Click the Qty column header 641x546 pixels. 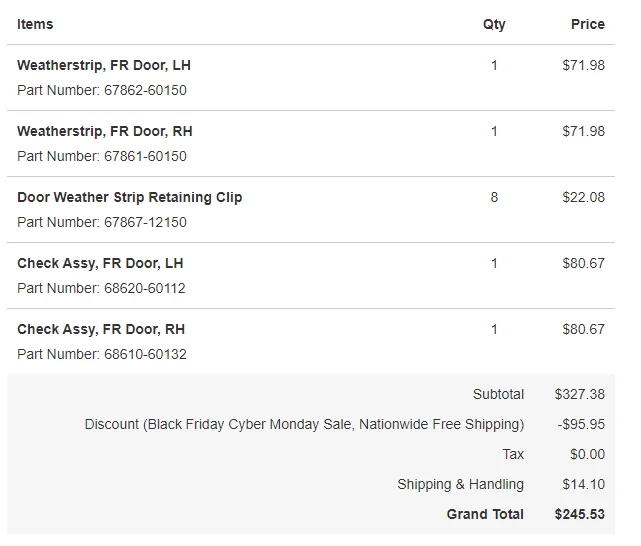pyautogui.click(x=494, y=24)
